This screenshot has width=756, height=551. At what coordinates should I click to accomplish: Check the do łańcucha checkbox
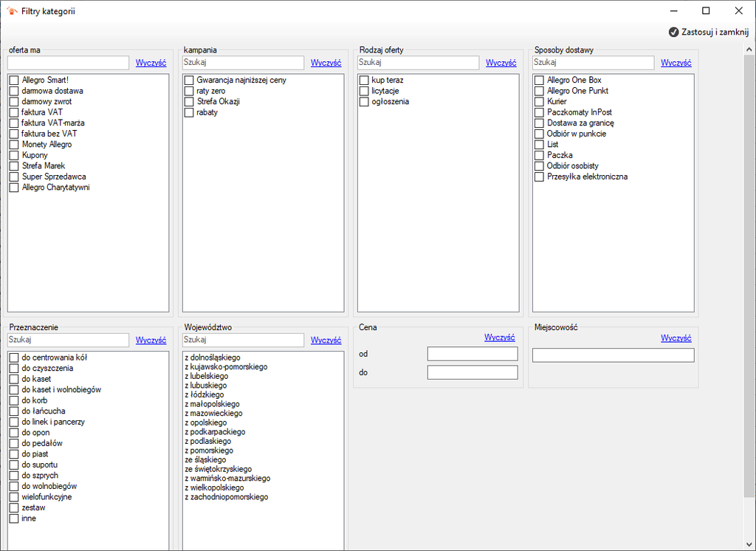tap(14, 411)
